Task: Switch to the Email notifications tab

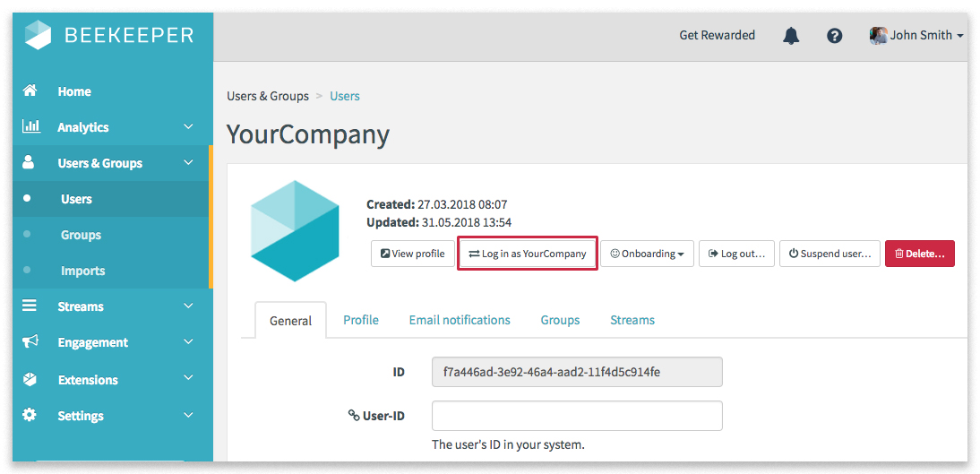Action: [460, 320]
